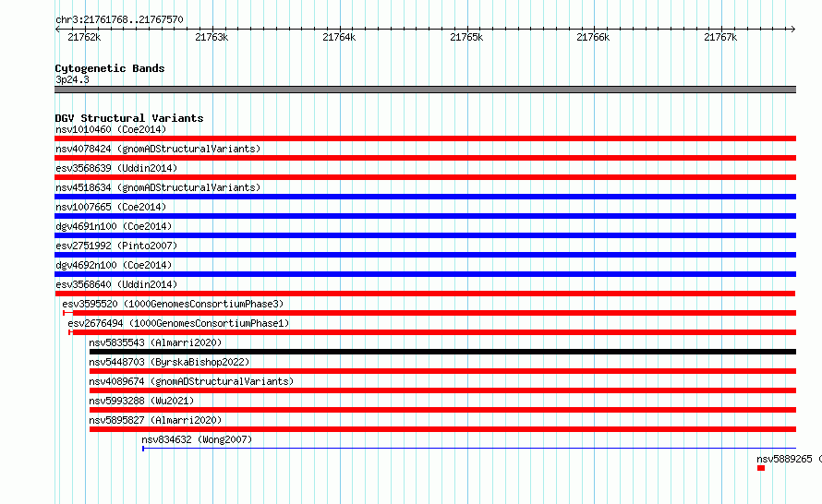Image resolution: width=822 pixels, height=504 pixels.
Task: Click the blue bar under dgv4692n100
Action: 425,274
